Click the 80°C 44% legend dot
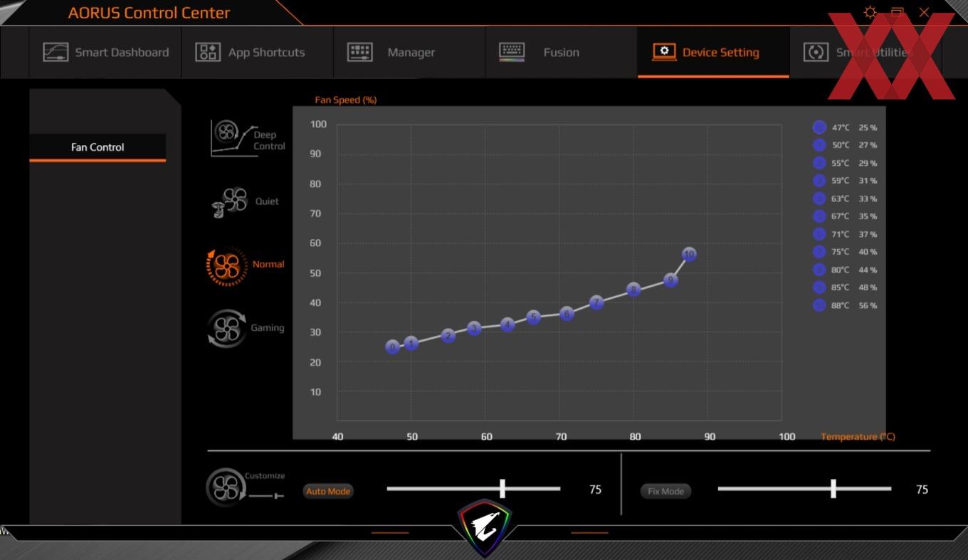The width and height of the screenshot is (968, 560). click(x=819, y=270)
